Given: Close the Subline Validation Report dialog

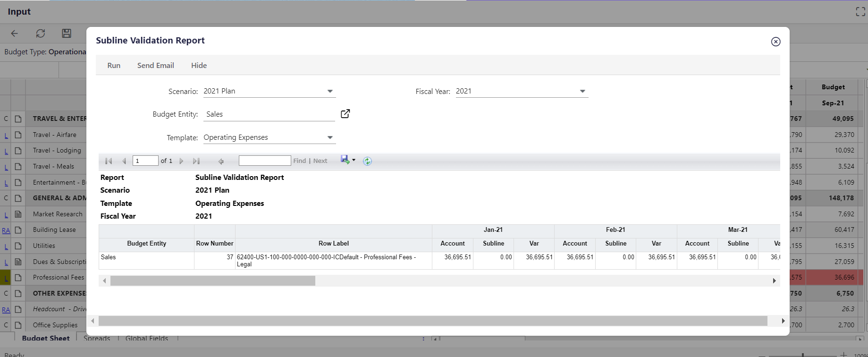Looking at the screenshot, I should tap(775, 42).
